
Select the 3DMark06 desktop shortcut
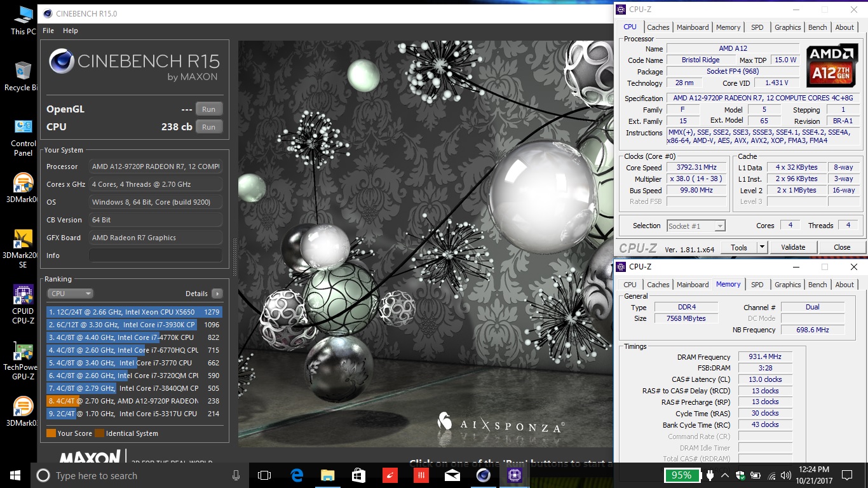[x=23, y=188]
